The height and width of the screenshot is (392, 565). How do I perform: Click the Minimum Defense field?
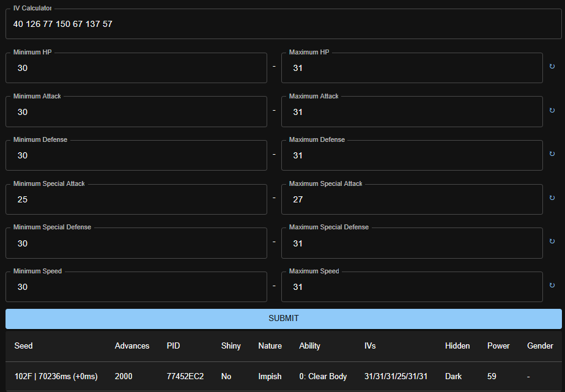pos(136,156)
